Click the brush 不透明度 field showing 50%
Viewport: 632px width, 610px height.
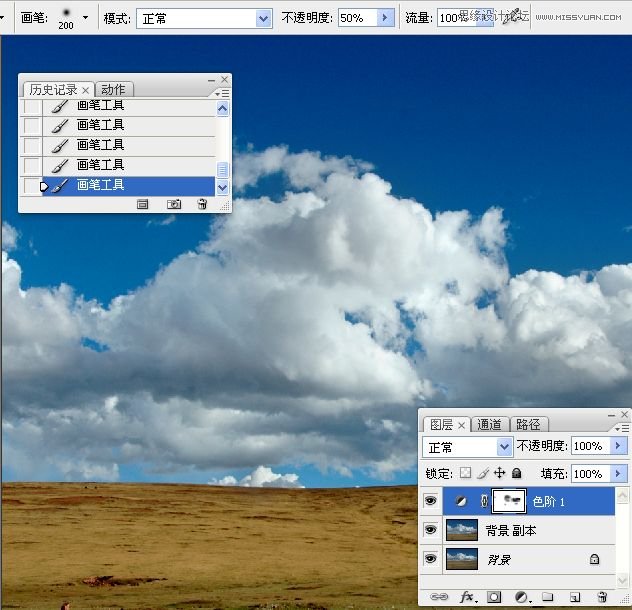click(x=358, y=18)
